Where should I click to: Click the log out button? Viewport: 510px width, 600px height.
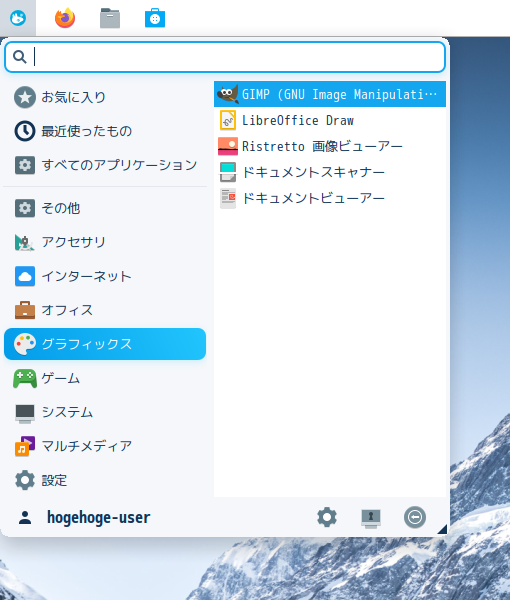coord(415,517)
